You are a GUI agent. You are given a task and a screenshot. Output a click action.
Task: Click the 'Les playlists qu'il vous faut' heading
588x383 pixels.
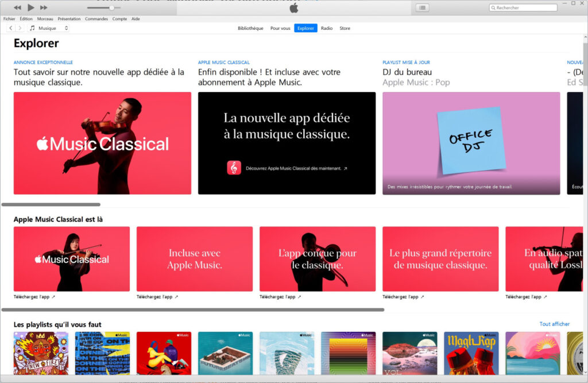57,324
